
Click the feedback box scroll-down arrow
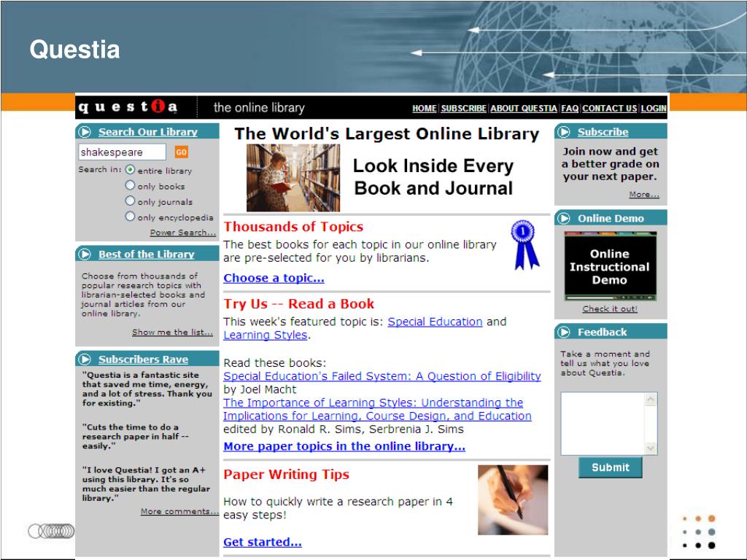pyautogui.click(x=651, y=448)
